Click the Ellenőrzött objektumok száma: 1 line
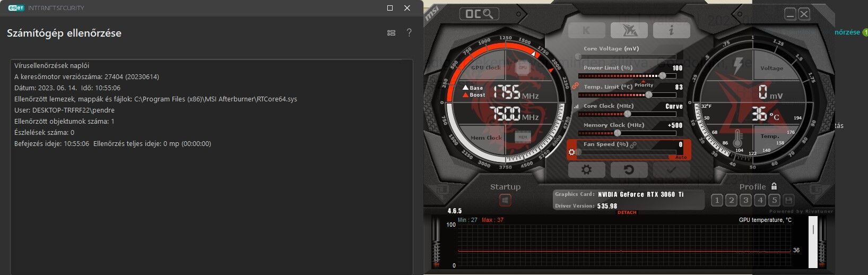Image resolution: width=868 pixels, height=275 pixels. pyautogui.click(x=64, y=121)
